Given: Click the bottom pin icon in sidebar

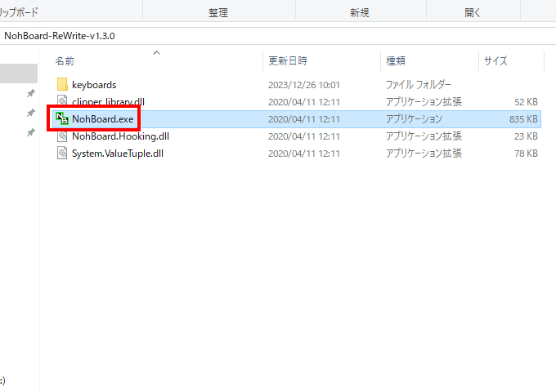Looking at the screenshot, I should tap(31, 132).
